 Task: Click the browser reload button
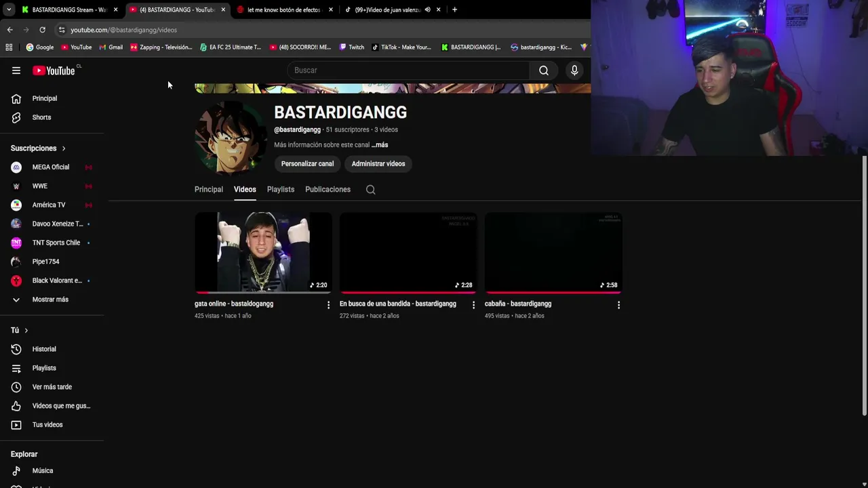[42, 30]
